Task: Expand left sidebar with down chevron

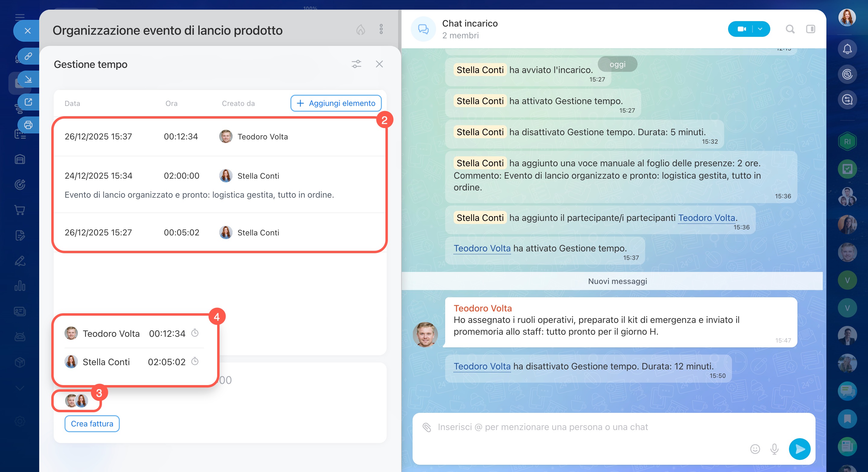Action: coord(20,388)
